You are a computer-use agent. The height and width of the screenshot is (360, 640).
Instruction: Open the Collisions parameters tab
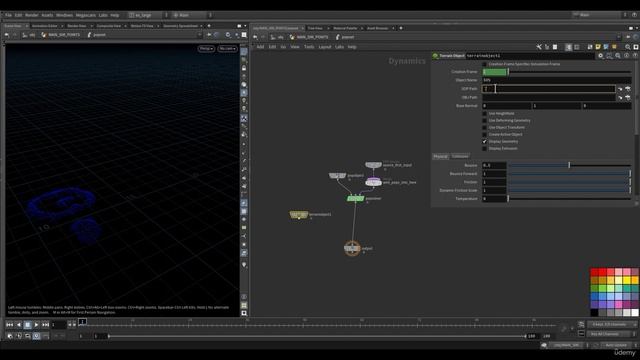[460, 156]
